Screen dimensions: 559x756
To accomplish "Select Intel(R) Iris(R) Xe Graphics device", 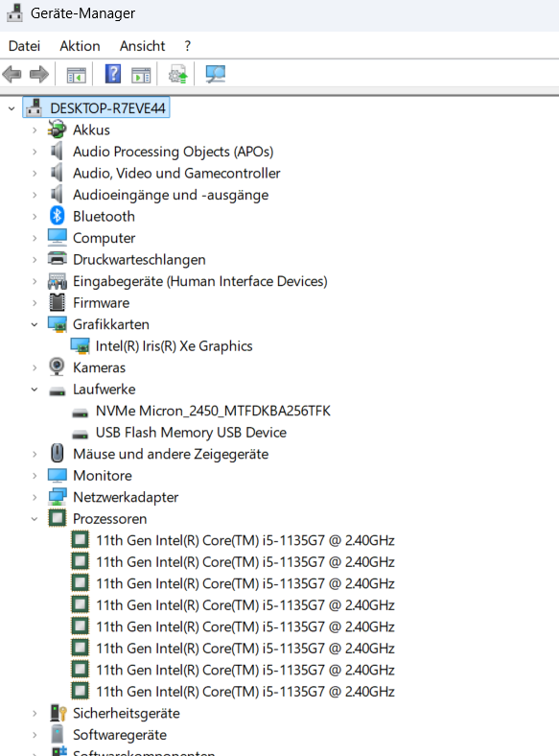I will (174, 345).
